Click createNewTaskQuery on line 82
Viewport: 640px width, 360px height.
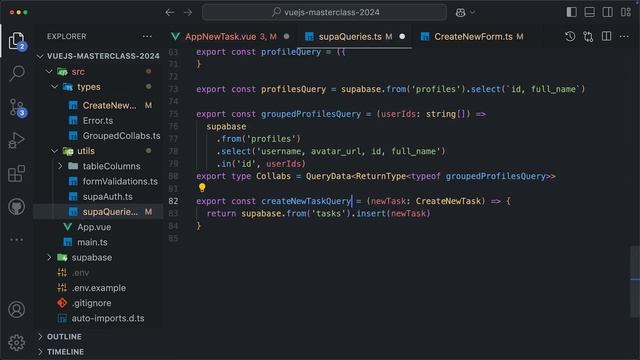(x=306, y=201)
